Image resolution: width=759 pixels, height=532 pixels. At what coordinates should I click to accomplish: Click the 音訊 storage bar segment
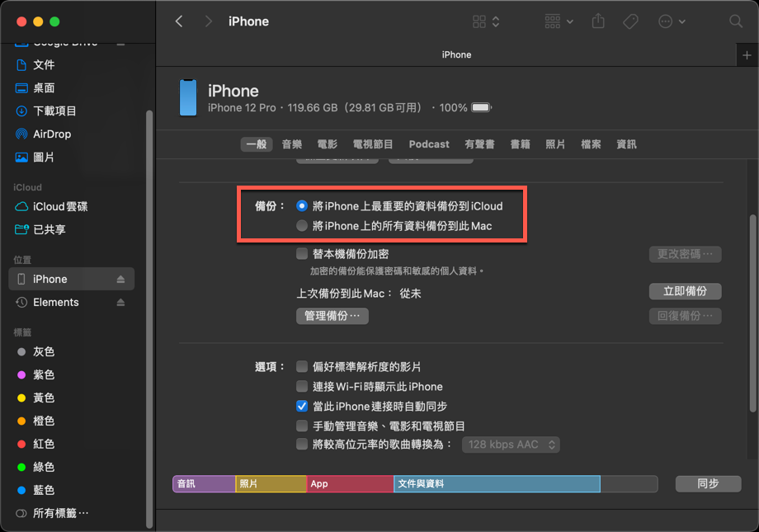[205, 483]
